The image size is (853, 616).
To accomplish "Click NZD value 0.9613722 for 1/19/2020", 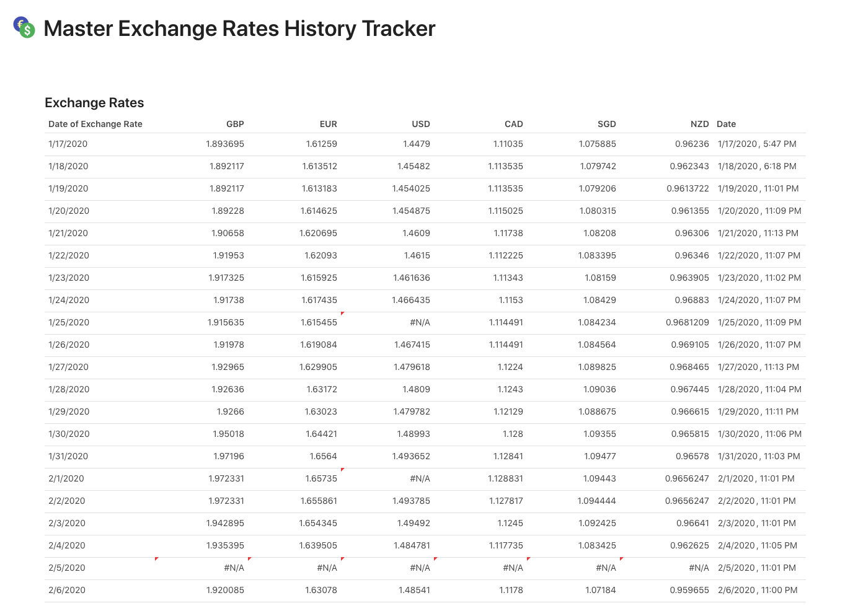I will (x=687, y=188).
